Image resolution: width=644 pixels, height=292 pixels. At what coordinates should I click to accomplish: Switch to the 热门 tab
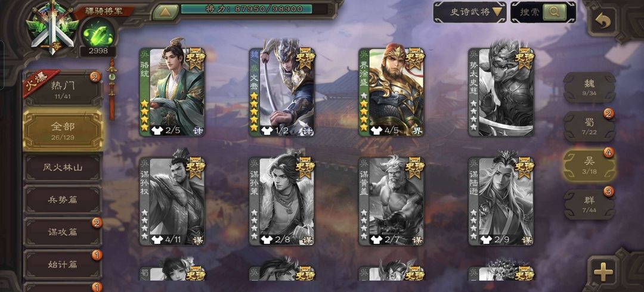(x=63, y=89)
